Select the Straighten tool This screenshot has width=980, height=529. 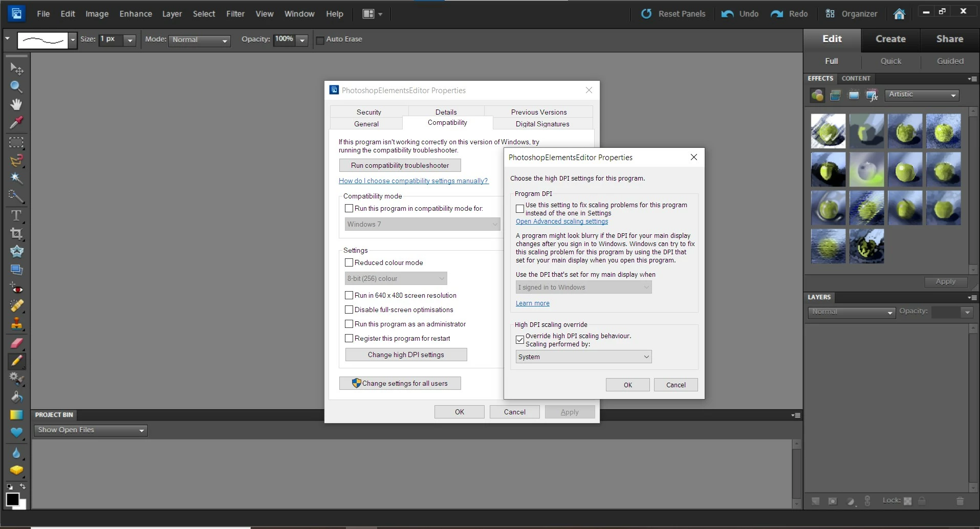16,270
